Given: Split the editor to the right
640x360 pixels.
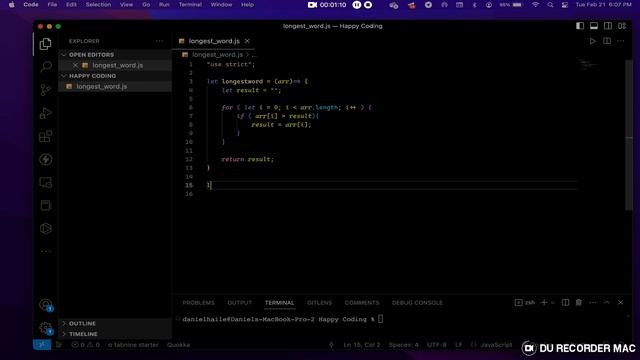Looking at the screenshot, I should pos(607,41).
